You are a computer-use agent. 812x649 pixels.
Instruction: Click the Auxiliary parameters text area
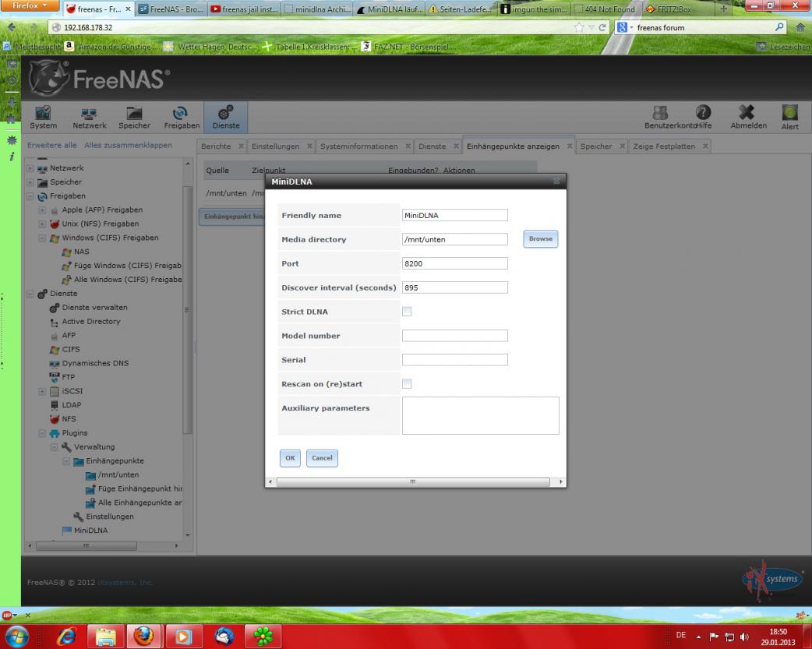click(x=481, y=415)
